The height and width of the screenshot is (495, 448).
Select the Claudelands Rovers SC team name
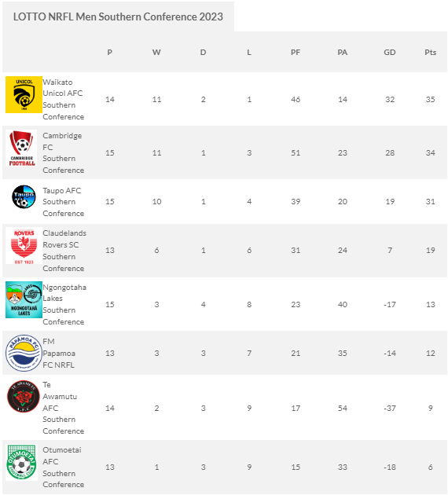(x=64, y=251)
